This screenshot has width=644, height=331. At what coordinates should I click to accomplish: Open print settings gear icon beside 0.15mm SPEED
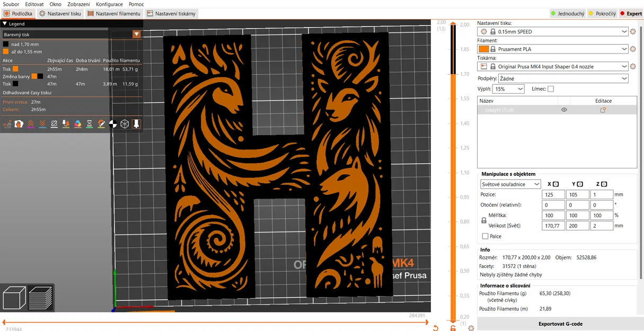pos(633,32)
